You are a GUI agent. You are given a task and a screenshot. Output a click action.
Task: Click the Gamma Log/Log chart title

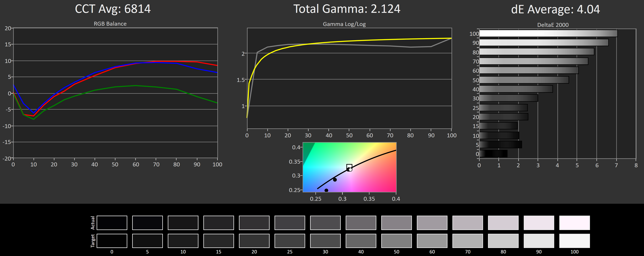344,24
